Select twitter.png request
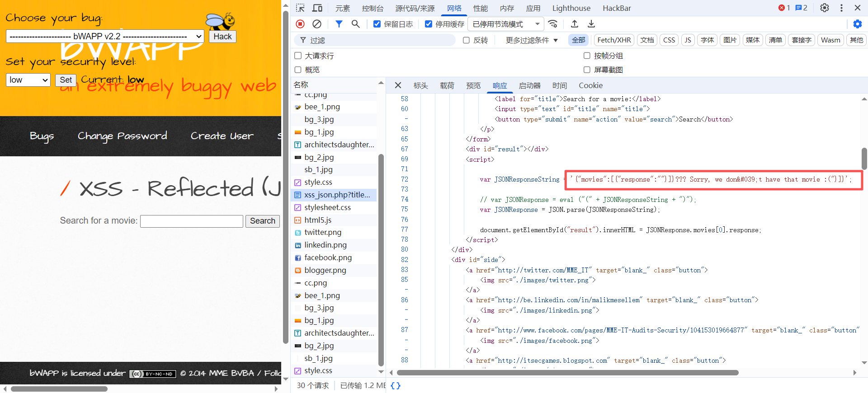The width and height of the screenshot is (868, 393). (334, 232)
